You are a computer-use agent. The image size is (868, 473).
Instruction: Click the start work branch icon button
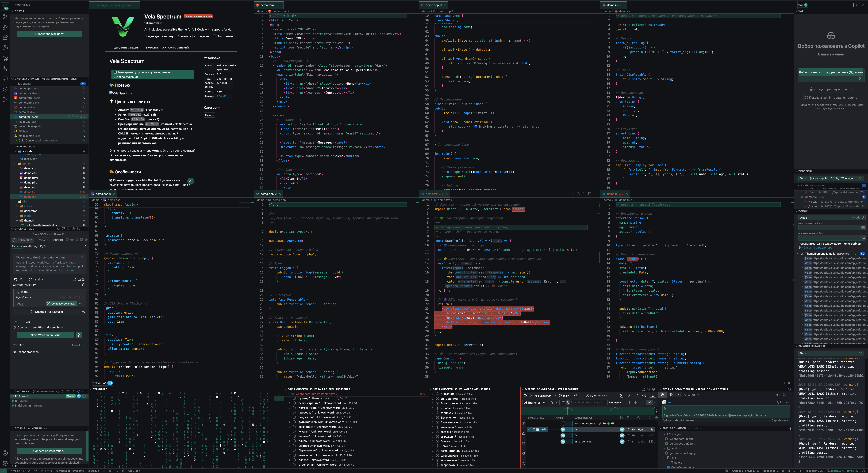(x=79, y=335)
